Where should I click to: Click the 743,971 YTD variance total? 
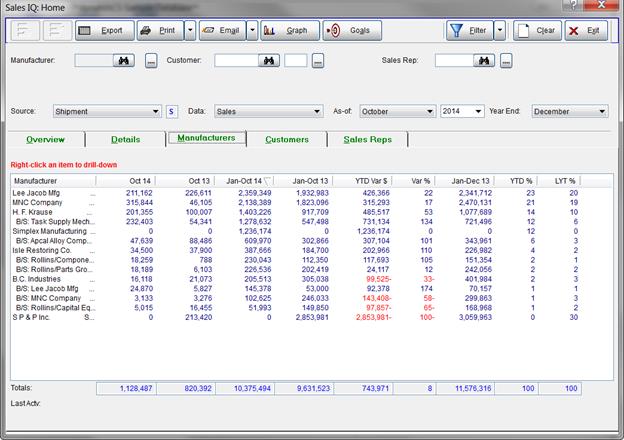(364, 388)
